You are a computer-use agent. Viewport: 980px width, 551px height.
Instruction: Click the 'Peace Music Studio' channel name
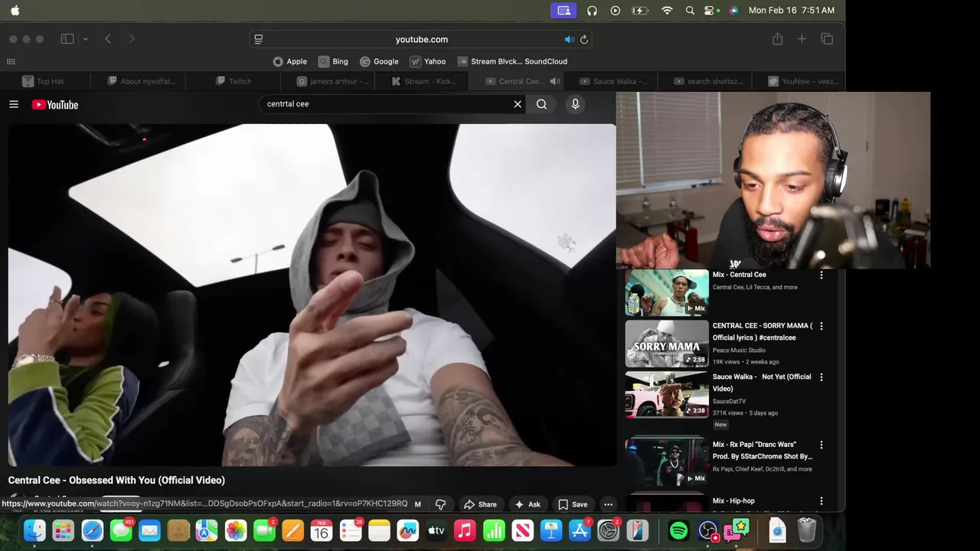pos(739,350)
